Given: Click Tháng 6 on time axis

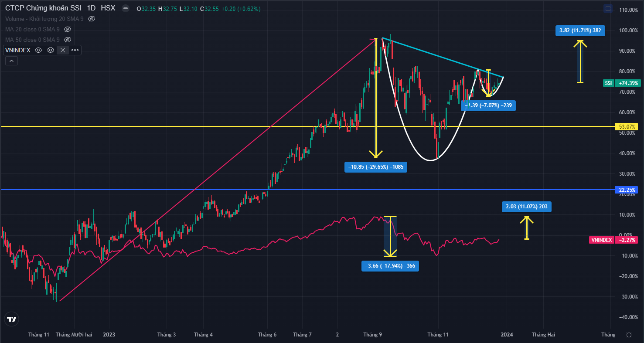Looking at the screenshot, I should (x=267, y=335).
